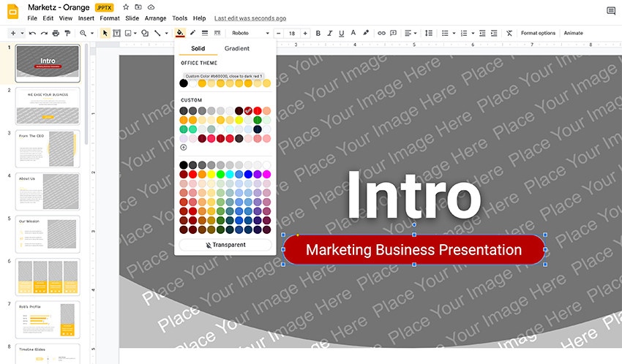622x364 pixels.
Task: Toggle italic formatting
Action: tap(329, 34)
